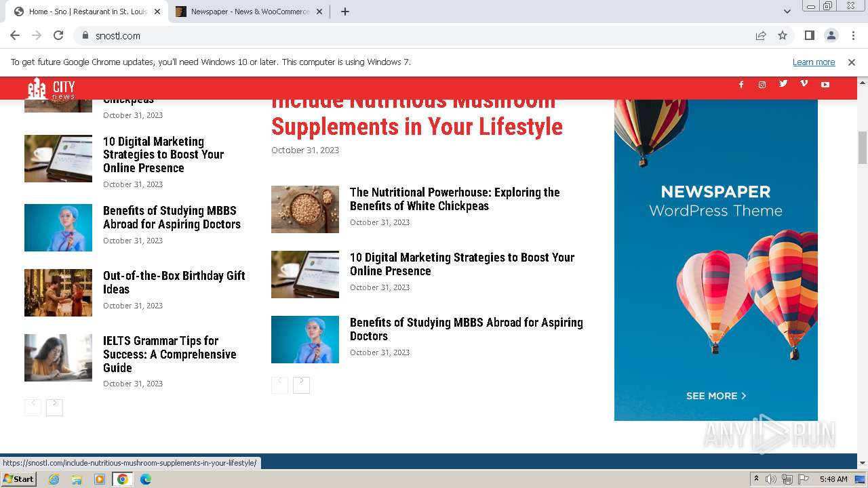
Task: Go back to the previous page
Action: click(x=15, y=35)
